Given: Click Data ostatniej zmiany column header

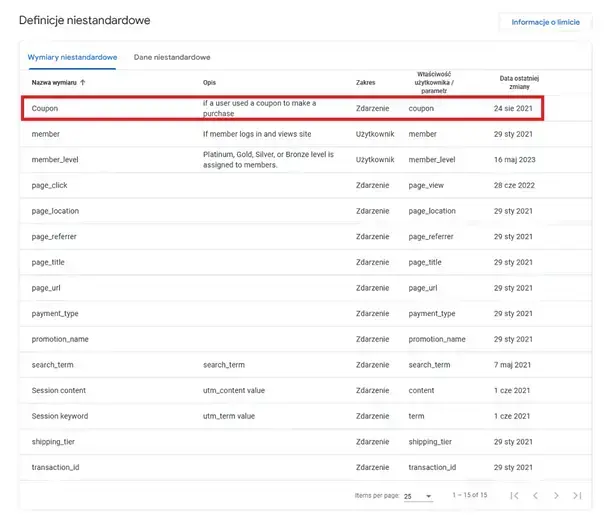Looking at the screenshot, I should click(x=521, y=82).
